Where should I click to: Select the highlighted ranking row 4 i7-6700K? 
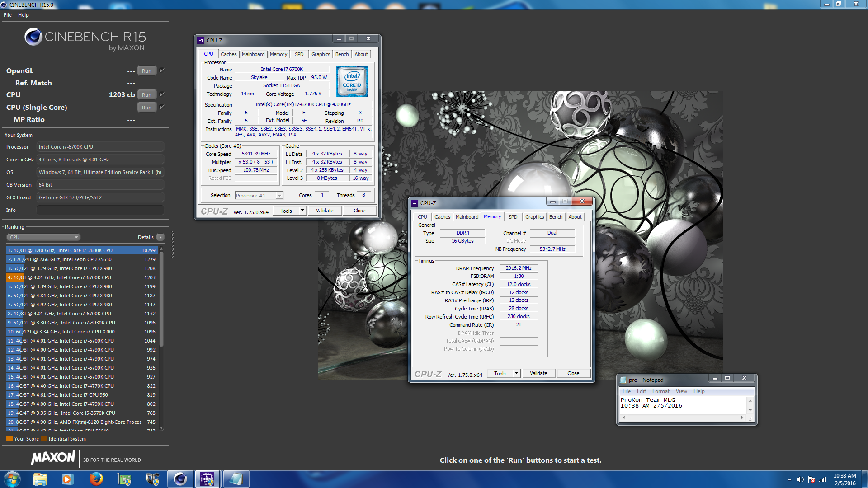pyautogui.click(x=82, y=277)
